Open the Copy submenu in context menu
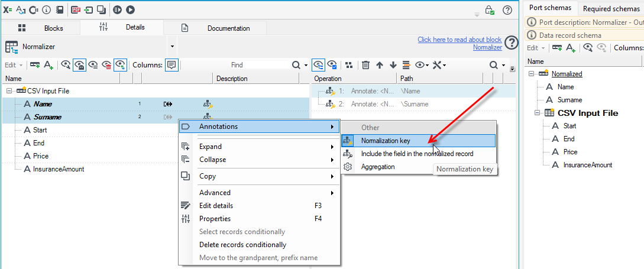 coord(260,176)
